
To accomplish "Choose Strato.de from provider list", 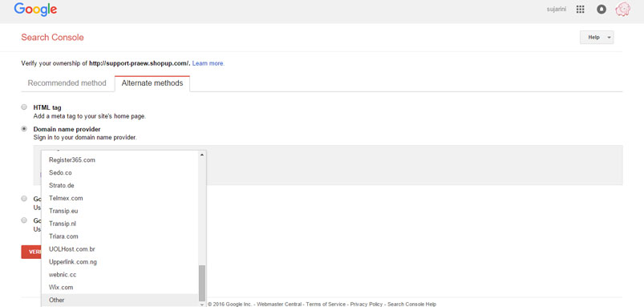I will (120, 185).
